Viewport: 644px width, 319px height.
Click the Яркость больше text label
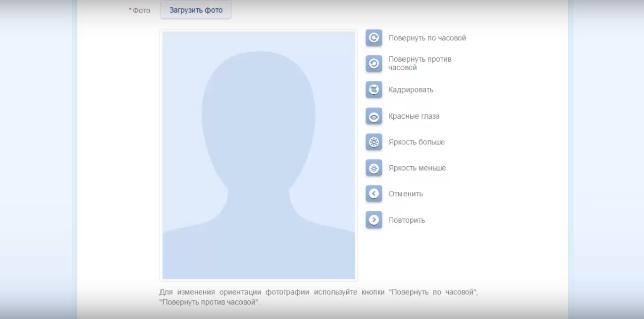(x=417, y=142)
